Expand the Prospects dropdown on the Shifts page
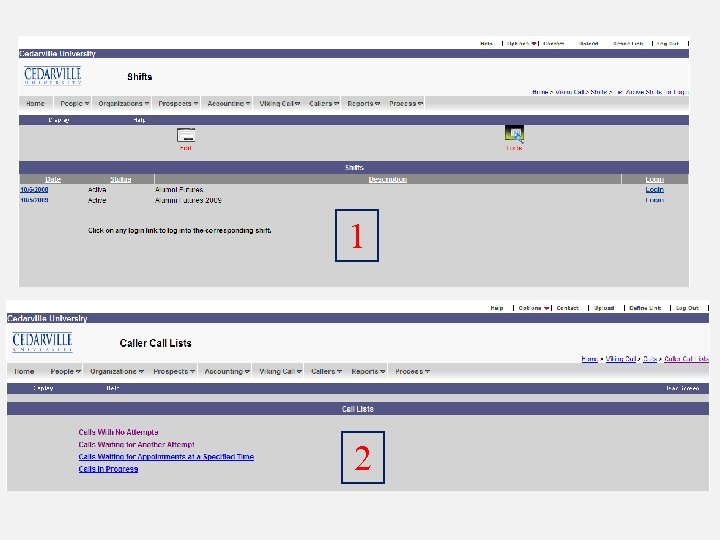 (x=178, y=103)
